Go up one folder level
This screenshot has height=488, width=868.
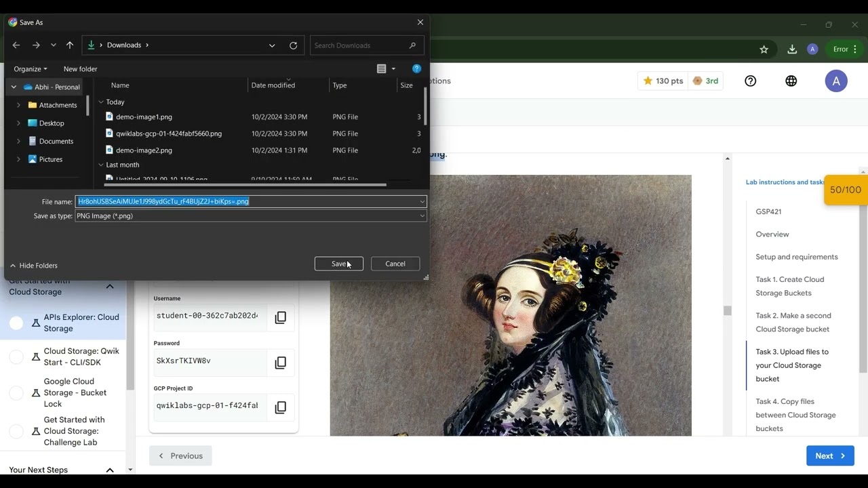click(69, 45)
